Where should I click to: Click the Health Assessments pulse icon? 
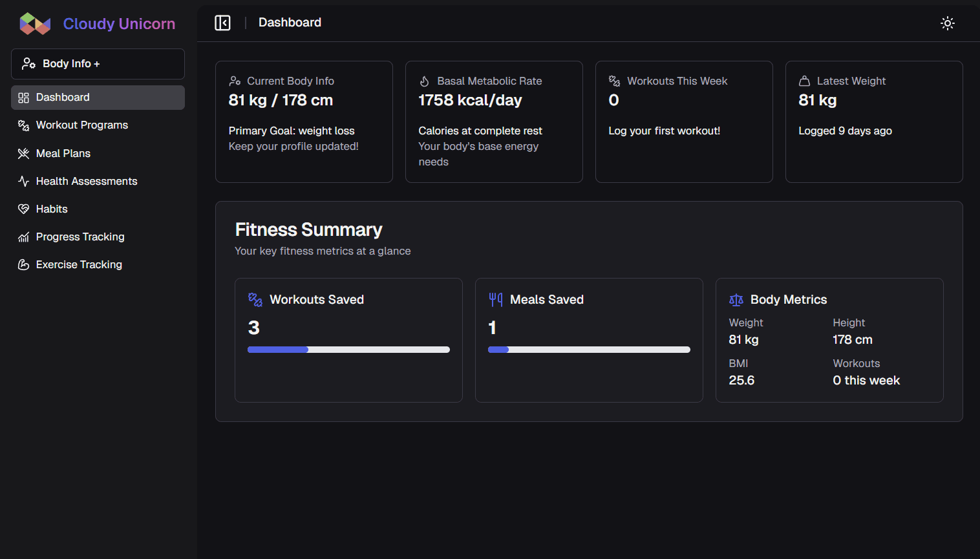(x=24, y=182)
